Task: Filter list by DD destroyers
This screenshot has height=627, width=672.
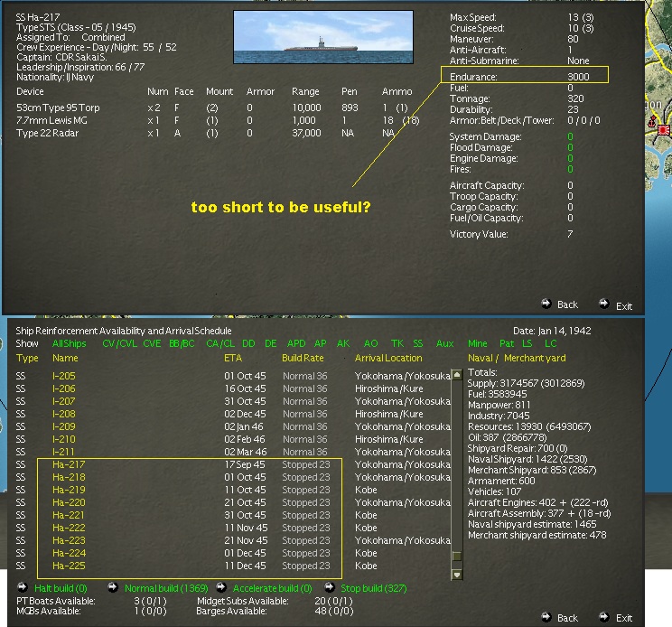Action: [248, 343]
